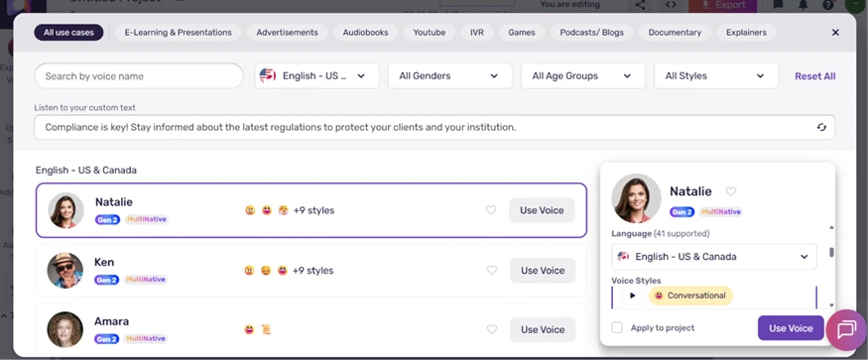
Task: Open the All Genders dropdown
Action: [450, 76]
